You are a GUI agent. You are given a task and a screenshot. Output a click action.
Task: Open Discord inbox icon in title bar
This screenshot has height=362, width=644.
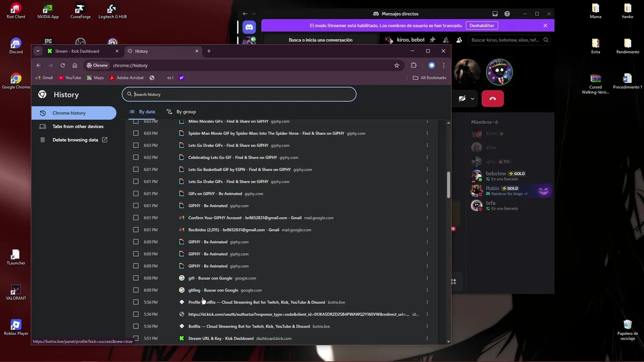pos(495,14)
